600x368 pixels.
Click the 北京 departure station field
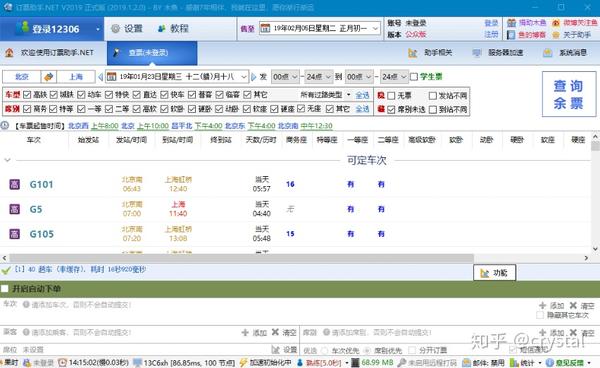point(21,77)
